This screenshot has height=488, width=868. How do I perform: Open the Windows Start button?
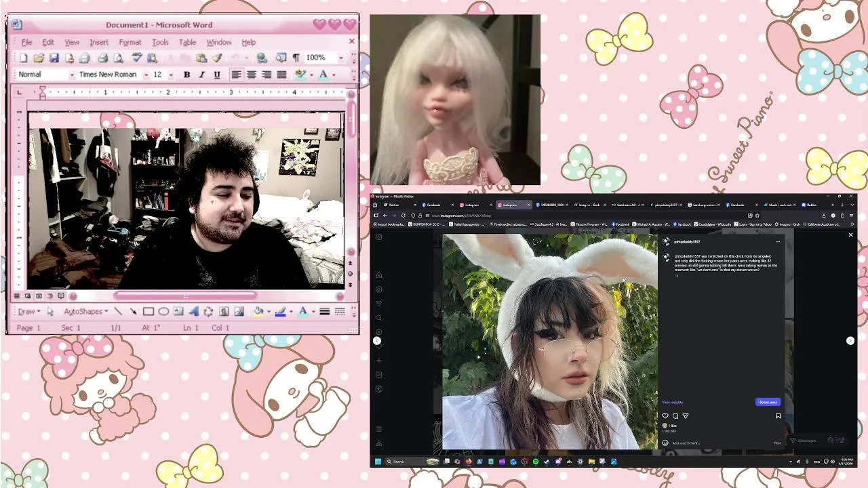tap(378, 462)
